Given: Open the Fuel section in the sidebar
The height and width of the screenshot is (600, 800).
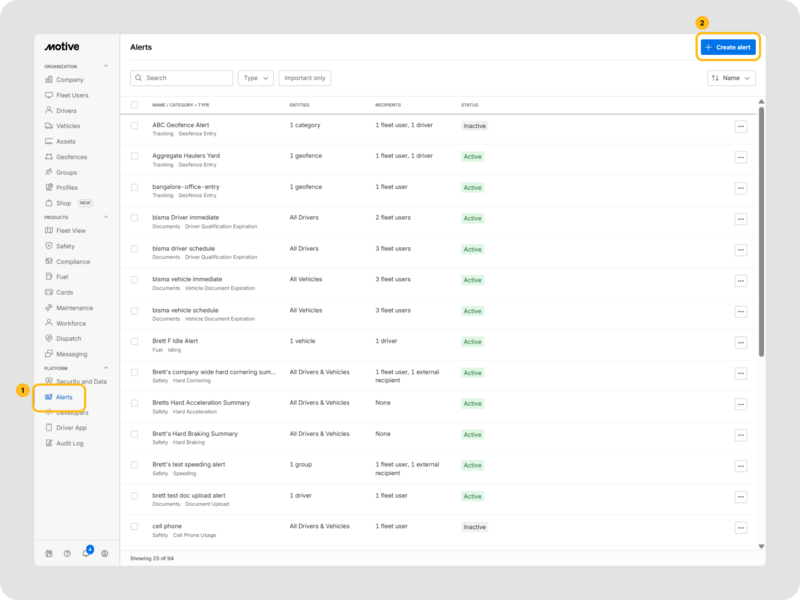Looking at the screenshot, I should coord(62,277).
